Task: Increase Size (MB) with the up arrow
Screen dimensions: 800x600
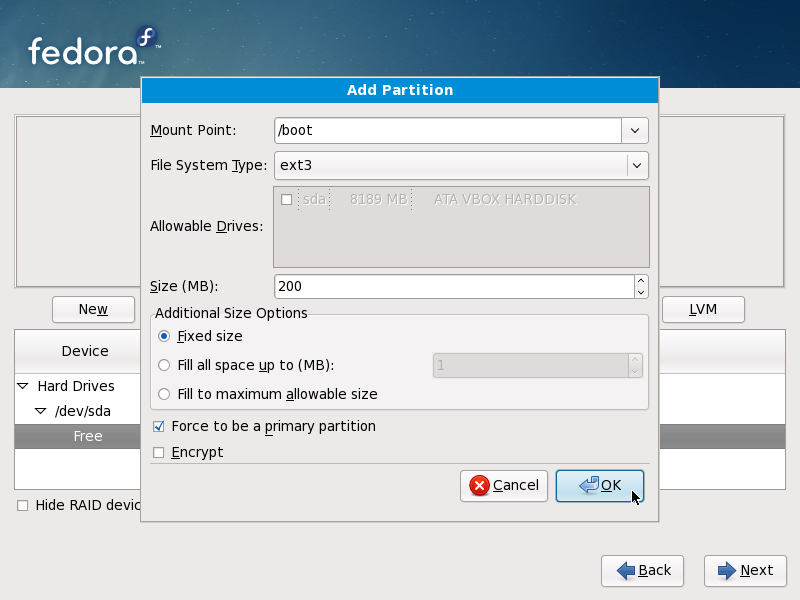Action: pyautogui.click(x=641, y=281)
